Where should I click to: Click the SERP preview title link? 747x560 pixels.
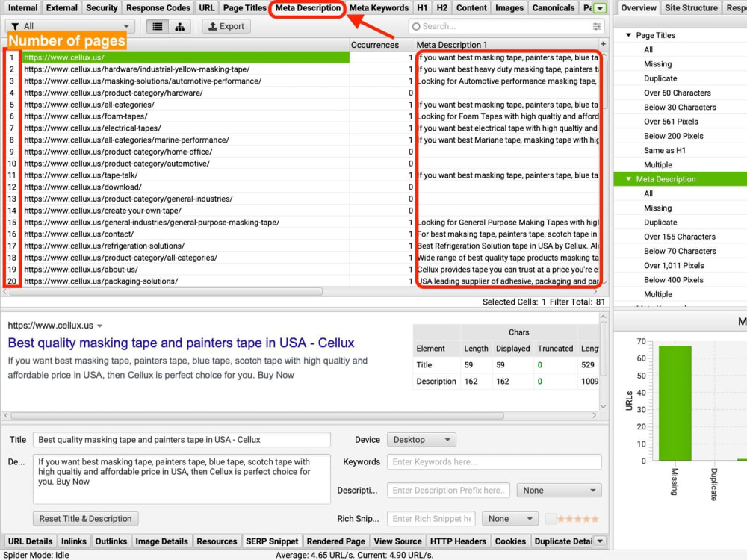181,343
